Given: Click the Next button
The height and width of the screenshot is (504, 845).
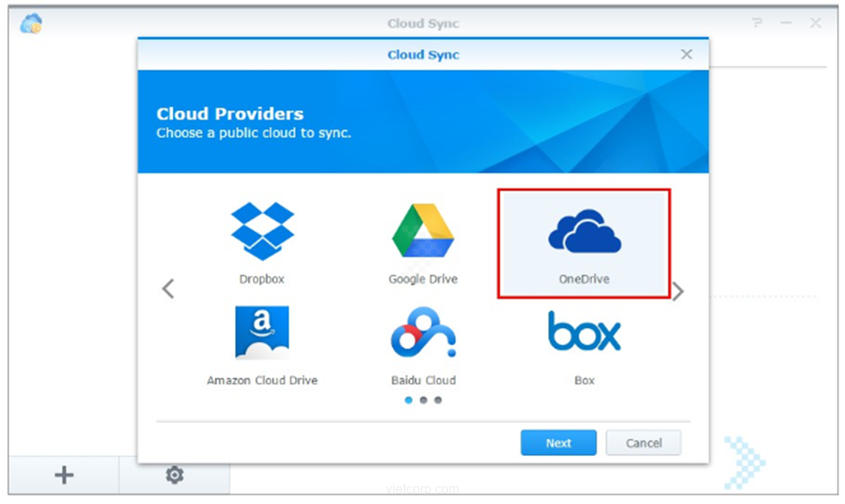Looking at the screenshot, I should click(558, 443).
